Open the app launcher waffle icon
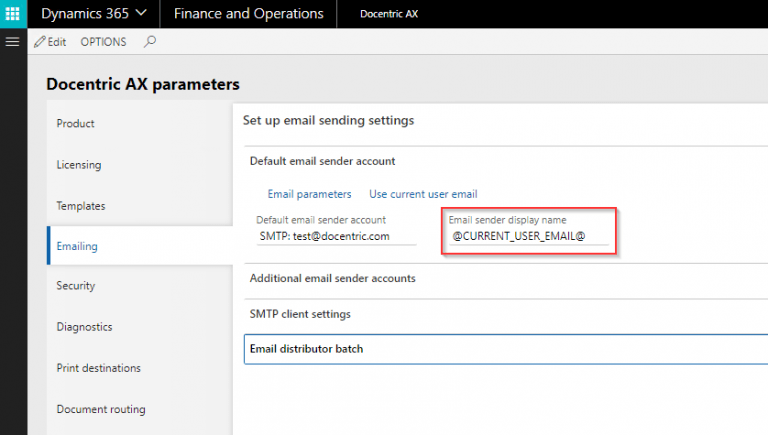 coord(13,14)
